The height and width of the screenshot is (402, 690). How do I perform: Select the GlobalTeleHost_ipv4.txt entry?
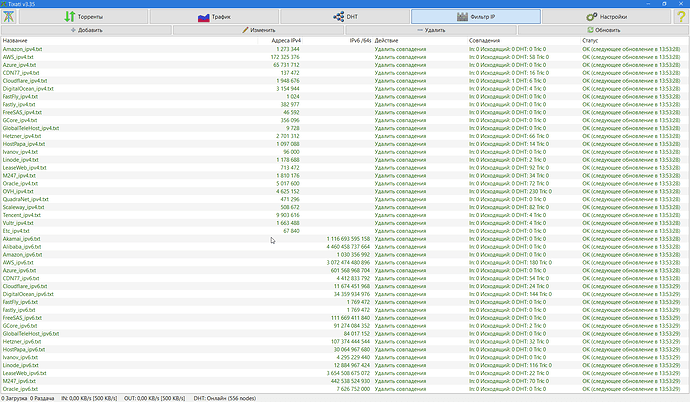click(345, 128)
